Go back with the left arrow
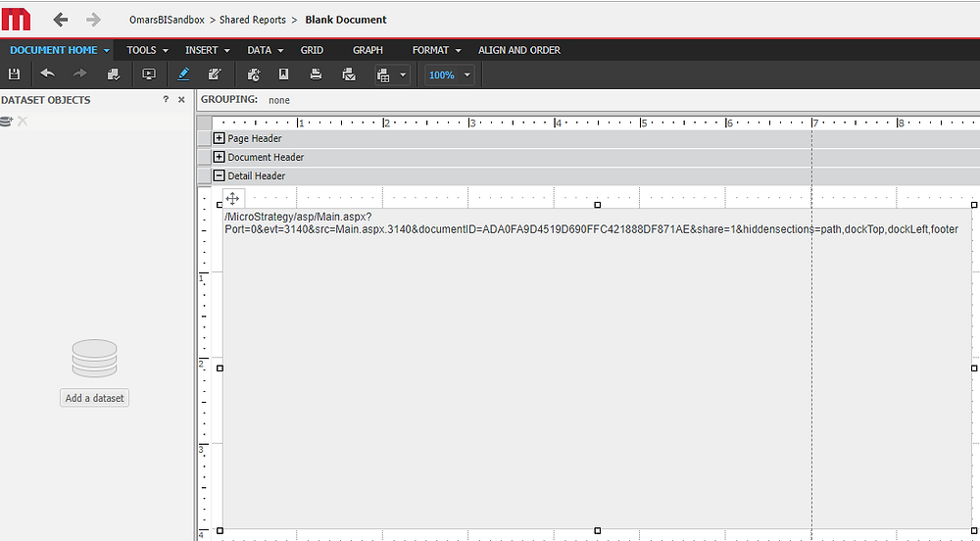The height and width of the screenshot is (541, 980). [x=60, y=20]
